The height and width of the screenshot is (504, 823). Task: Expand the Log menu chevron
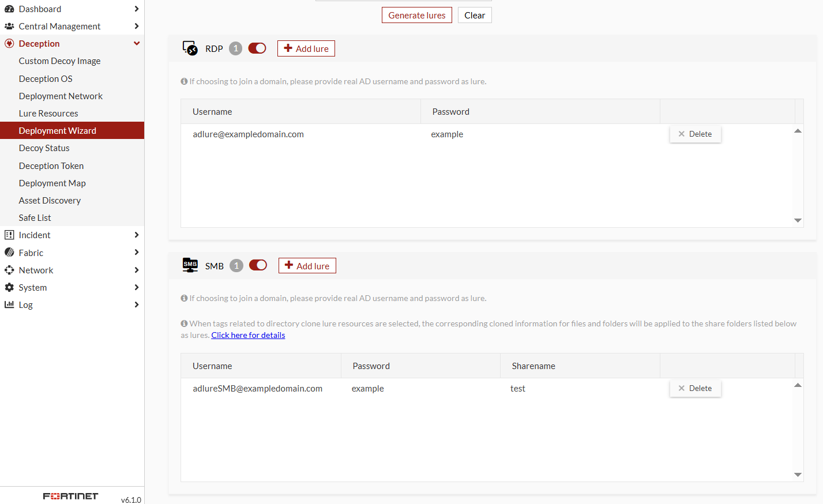click(x=137, y=304)
